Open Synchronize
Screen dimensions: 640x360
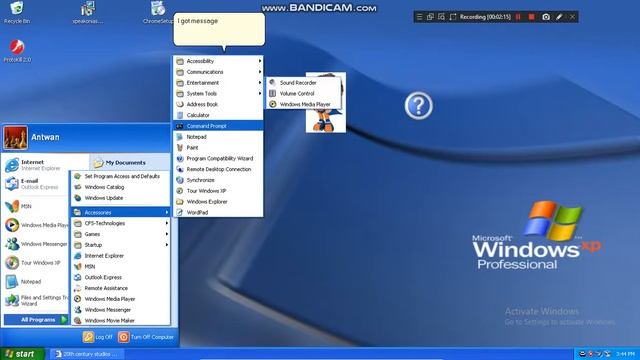coord(218,180)
